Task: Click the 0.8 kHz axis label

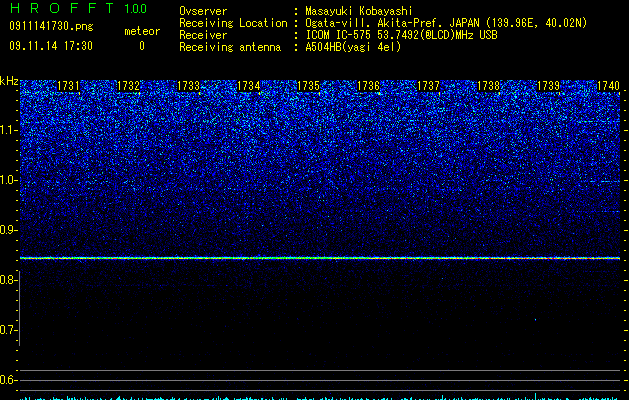Action: pyautogui.click(x=8, y=280)
